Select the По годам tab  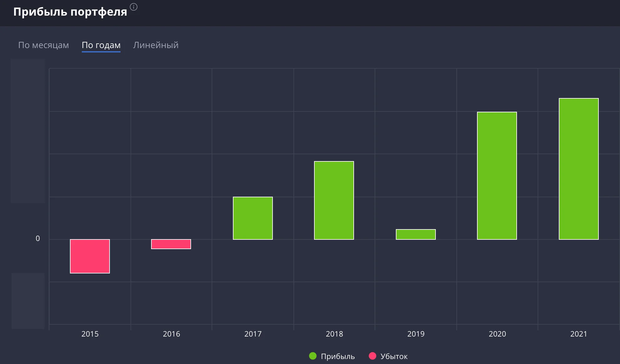[101, 45]
